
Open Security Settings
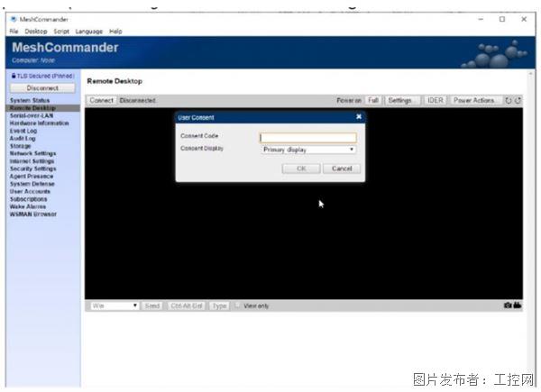pyautogui.click(x=32, y=169)
